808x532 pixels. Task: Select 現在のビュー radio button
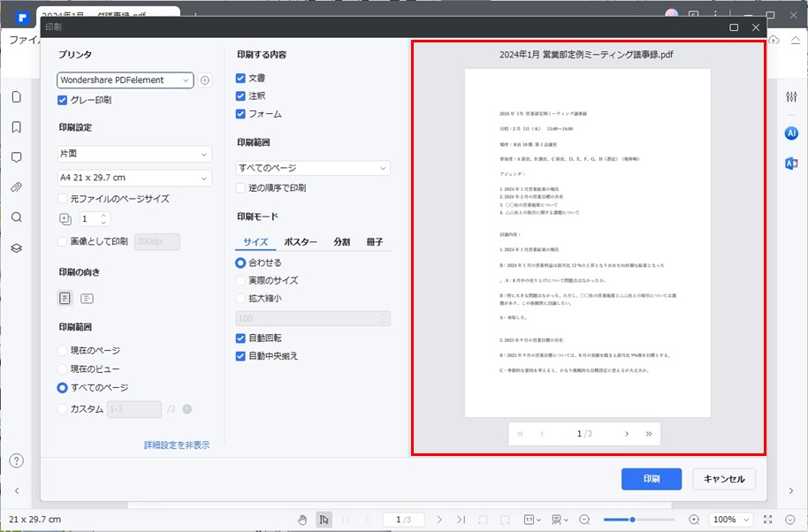(63, 369)
